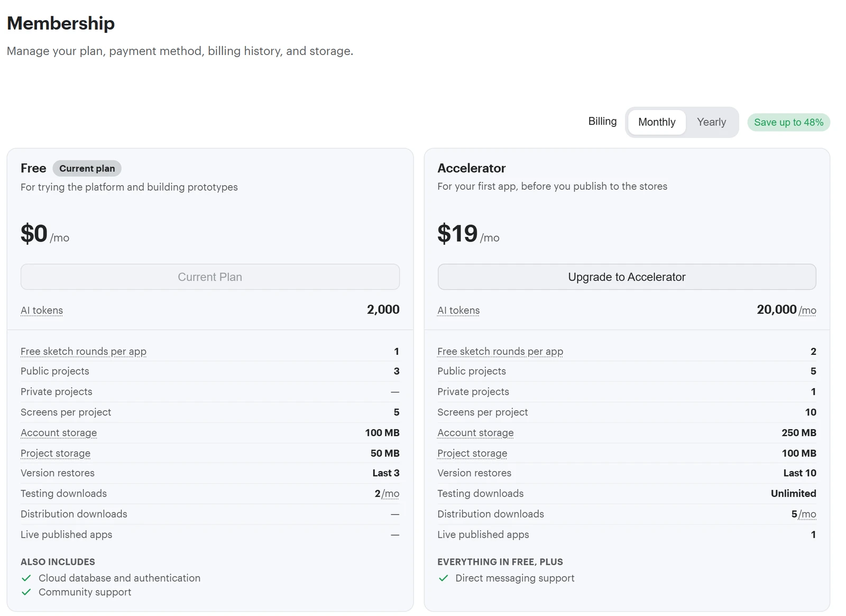Screen dimensions: 846x616
Task: Click the Accelerator plan title
Action: coord(472,168)
